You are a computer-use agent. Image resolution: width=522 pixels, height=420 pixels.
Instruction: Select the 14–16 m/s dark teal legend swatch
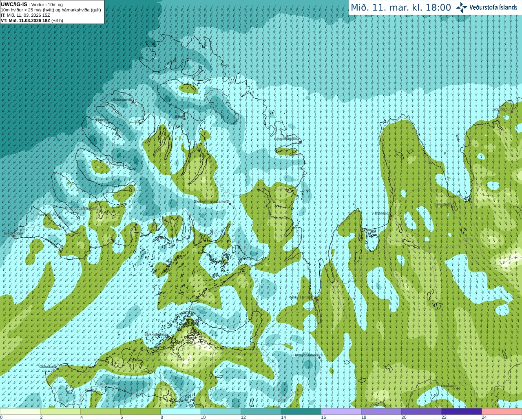click(301, 411)
